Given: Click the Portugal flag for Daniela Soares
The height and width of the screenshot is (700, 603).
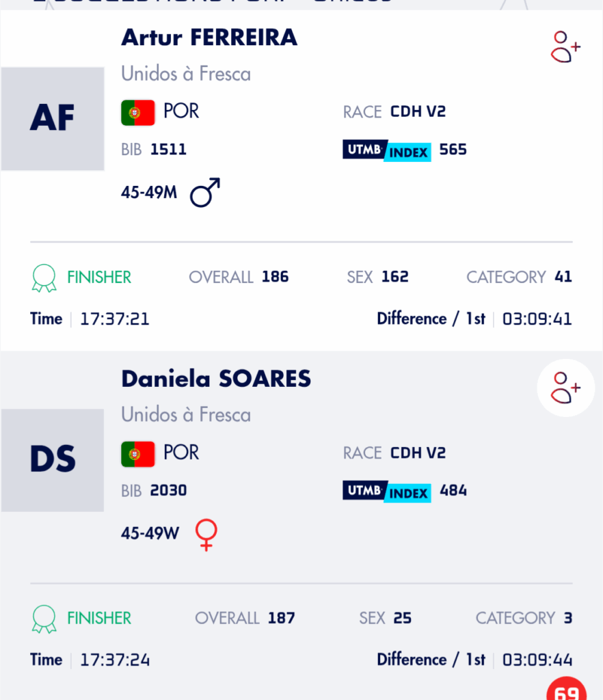Looking at the screenshot, I should (138, 454).
